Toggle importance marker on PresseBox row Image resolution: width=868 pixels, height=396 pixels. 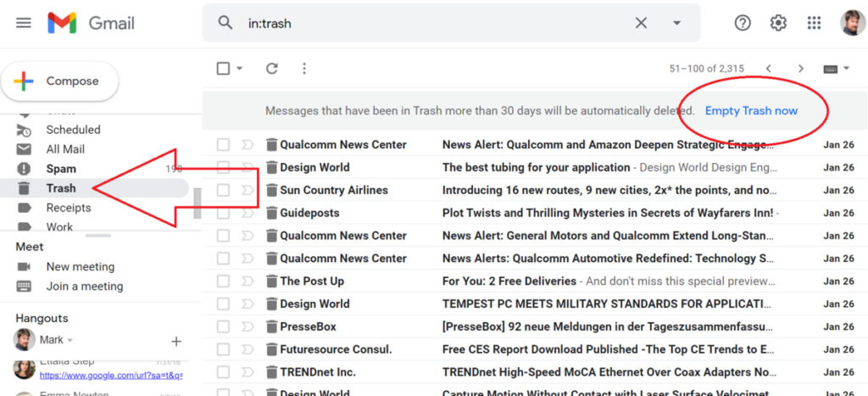248,326
